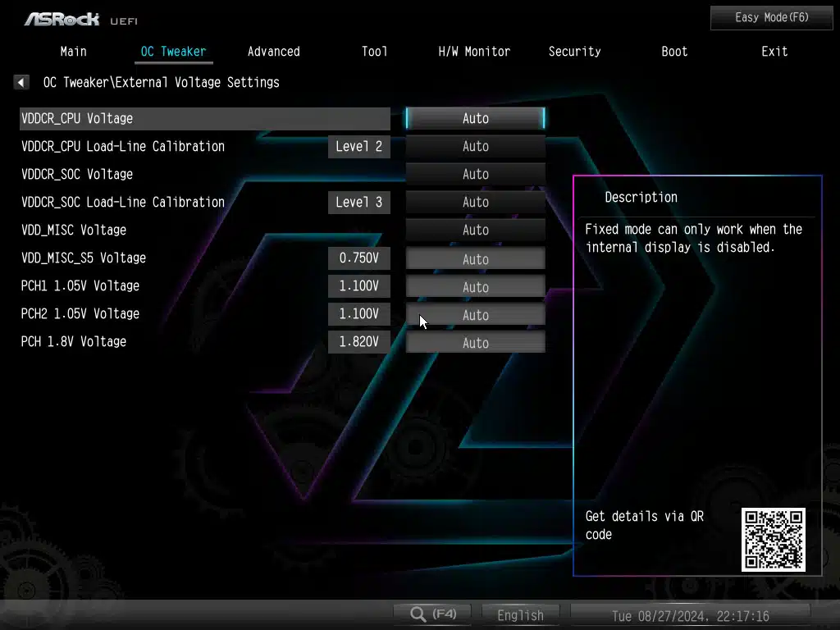
Task: Click the English language button
Action: (520, 614)
